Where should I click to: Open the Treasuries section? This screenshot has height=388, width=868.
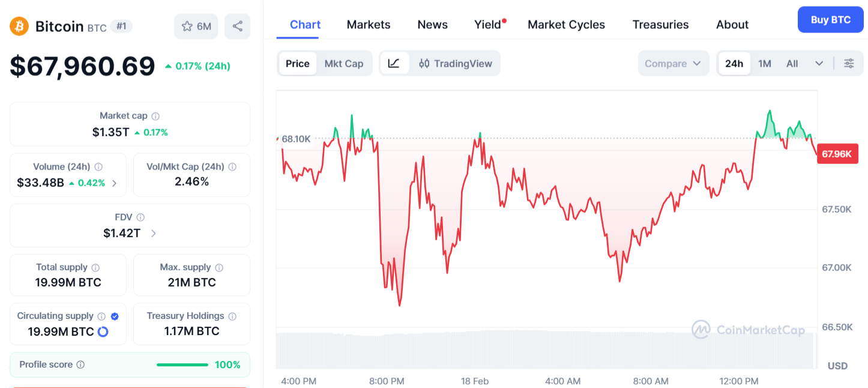click(660, 25)
